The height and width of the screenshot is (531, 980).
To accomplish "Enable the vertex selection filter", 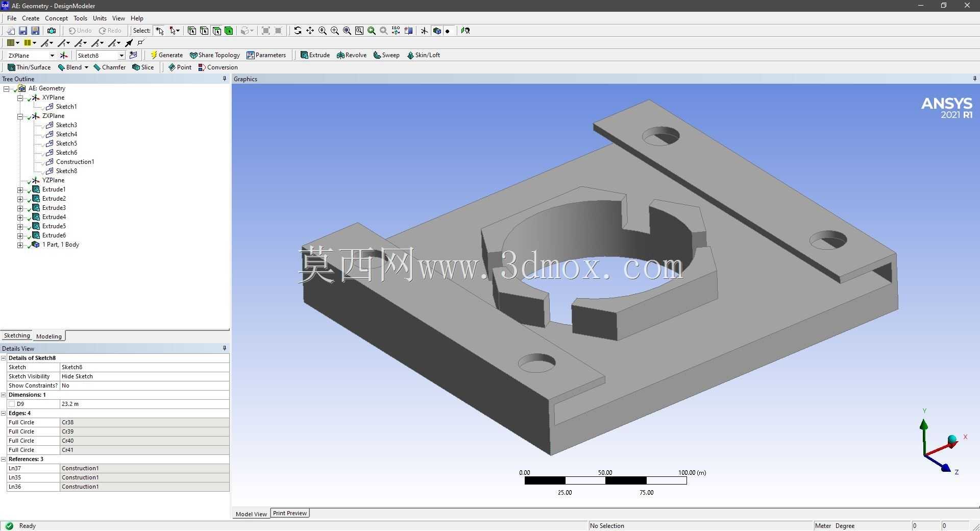I will pyautogui.click(x=192, y=31).
